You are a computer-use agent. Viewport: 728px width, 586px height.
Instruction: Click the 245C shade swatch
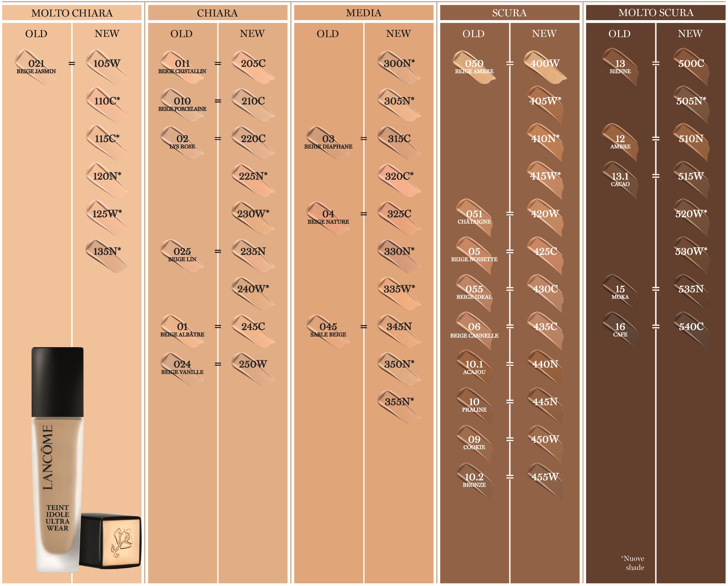coord(253,330)
